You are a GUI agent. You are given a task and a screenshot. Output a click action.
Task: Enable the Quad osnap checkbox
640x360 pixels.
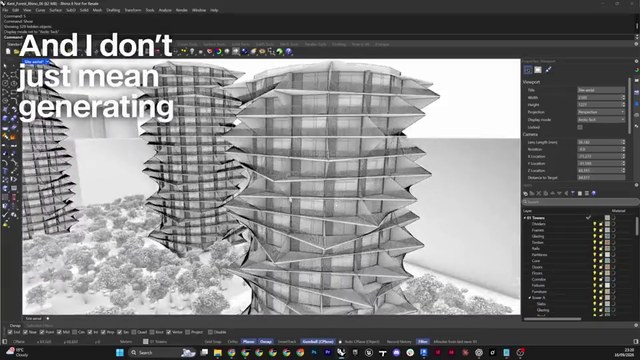coord(135,332)
